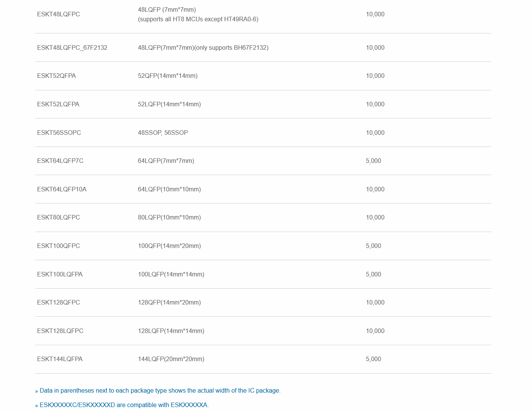Click the 48SSOP, 56SSOP package description
The width and height of the screenshot is (532, 412).
(163, 133)
